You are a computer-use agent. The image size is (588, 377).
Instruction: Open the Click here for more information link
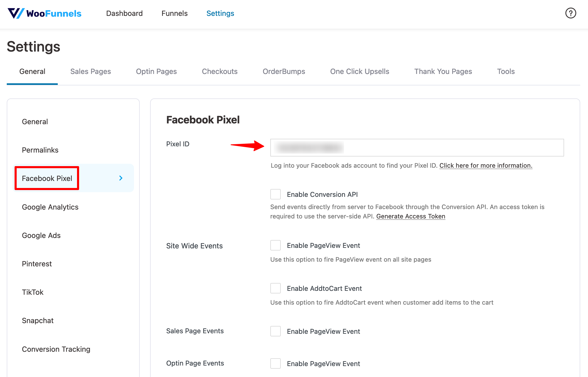485,165
